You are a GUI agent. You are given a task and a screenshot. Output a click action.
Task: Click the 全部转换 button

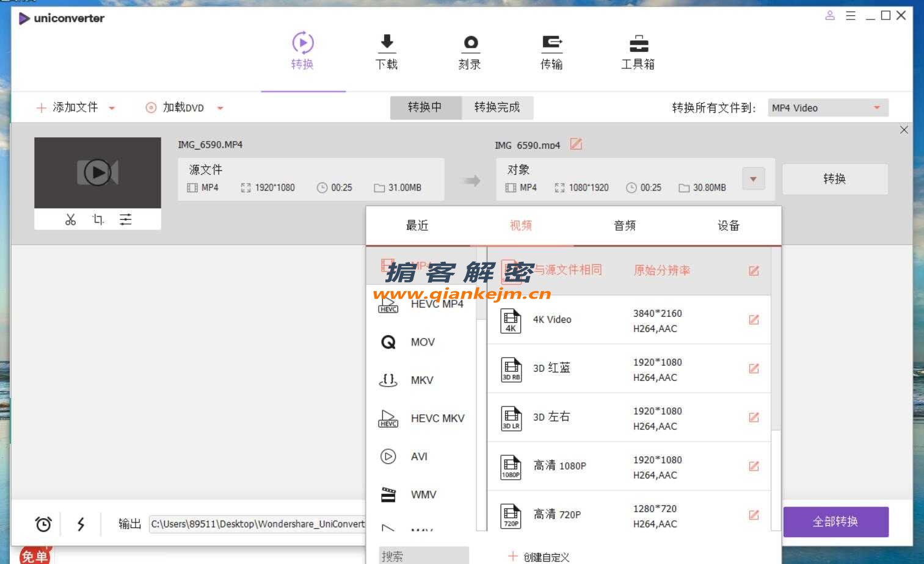coord(835,522)
